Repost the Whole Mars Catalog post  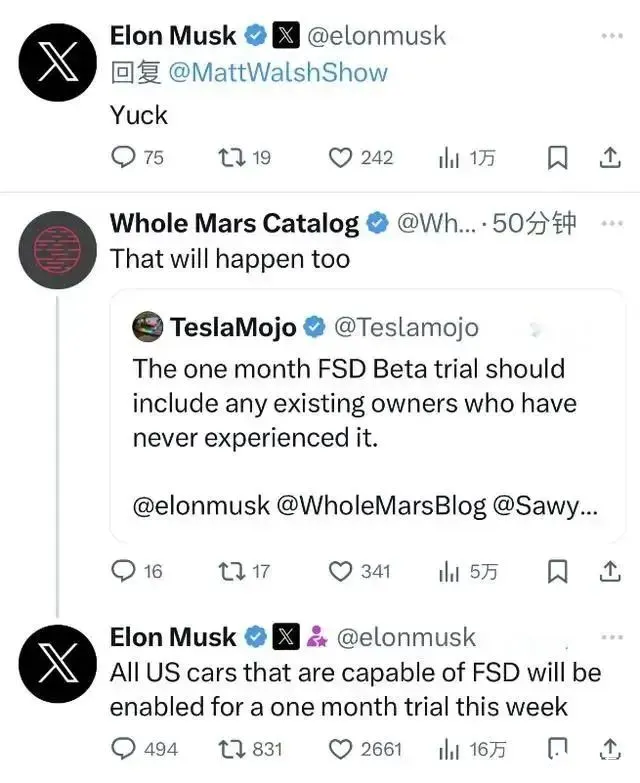click(x=231, y=571)
